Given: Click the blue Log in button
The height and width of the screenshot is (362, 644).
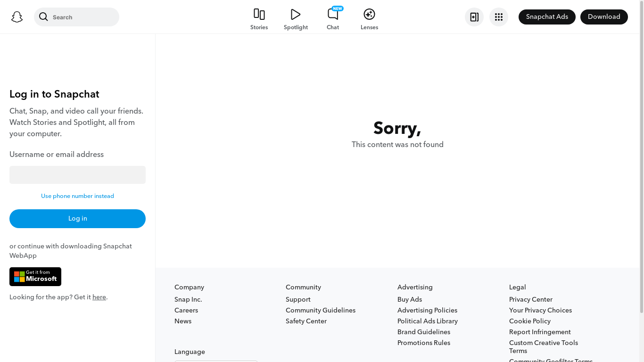Looking at the screenshot, I should (77, 219).
